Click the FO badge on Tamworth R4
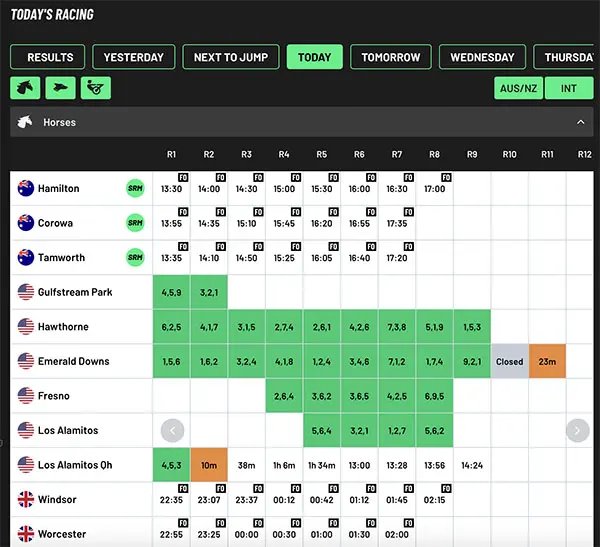This screenshot has width=600, height=547. [296, 246]
